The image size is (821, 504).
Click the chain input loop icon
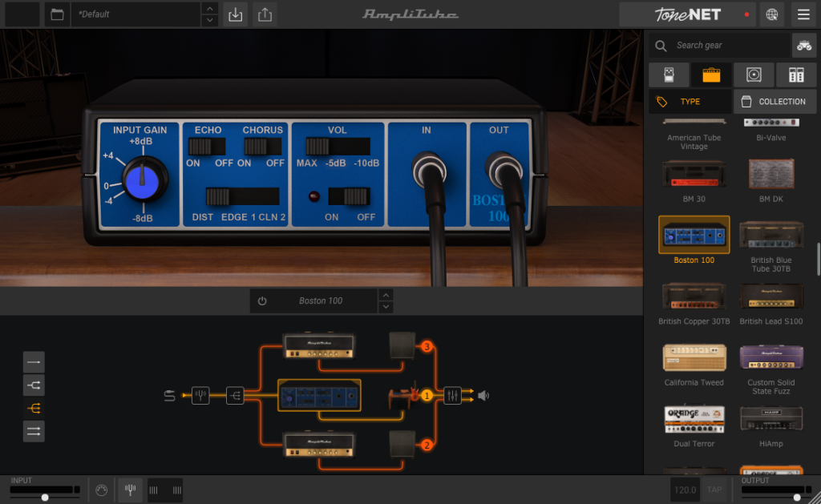coord(169,396)
